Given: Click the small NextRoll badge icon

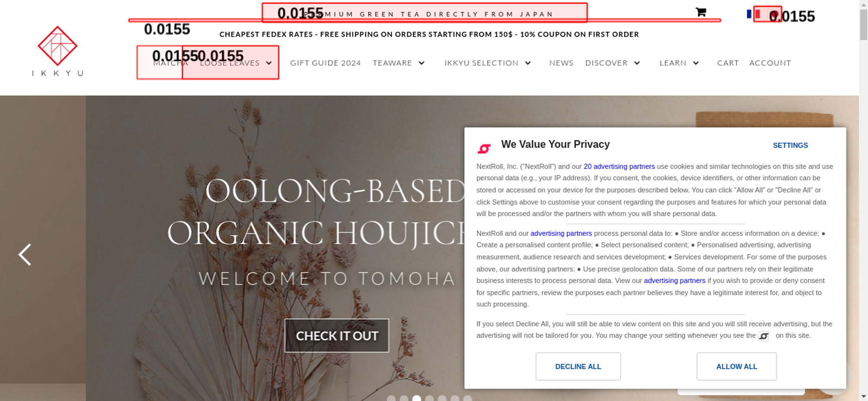Looking at the screenshot, I should tap(763, 336).
